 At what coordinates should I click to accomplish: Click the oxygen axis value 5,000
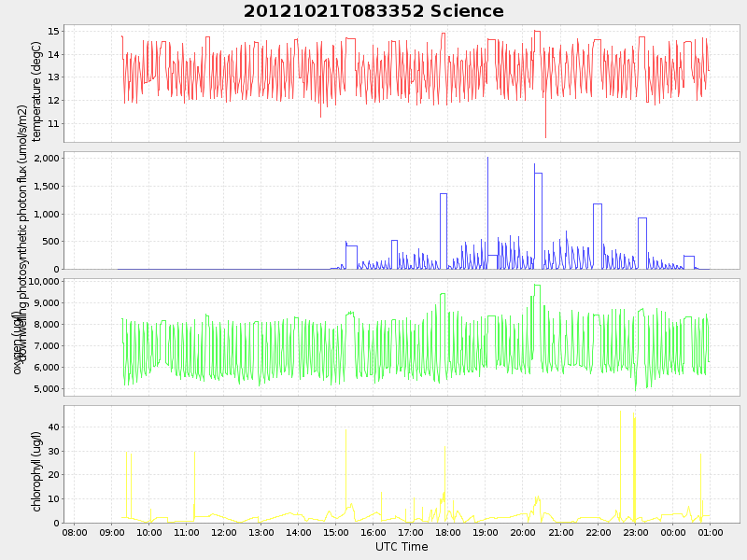(x=46, y=388)
